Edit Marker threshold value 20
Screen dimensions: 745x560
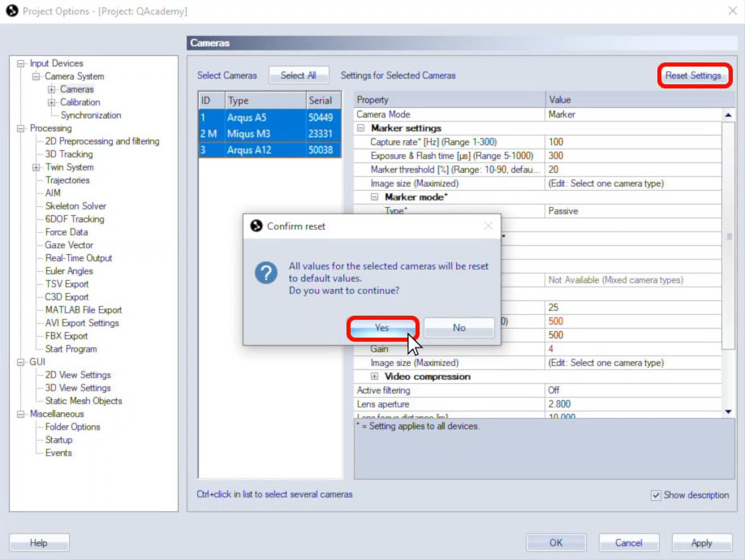(x=633, y=170)
